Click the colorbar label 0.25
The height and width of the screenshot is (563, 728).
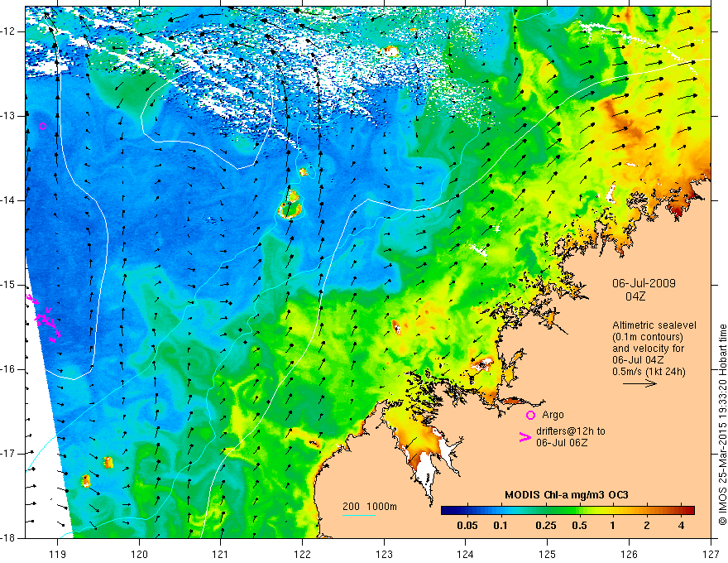pos(545,526)
